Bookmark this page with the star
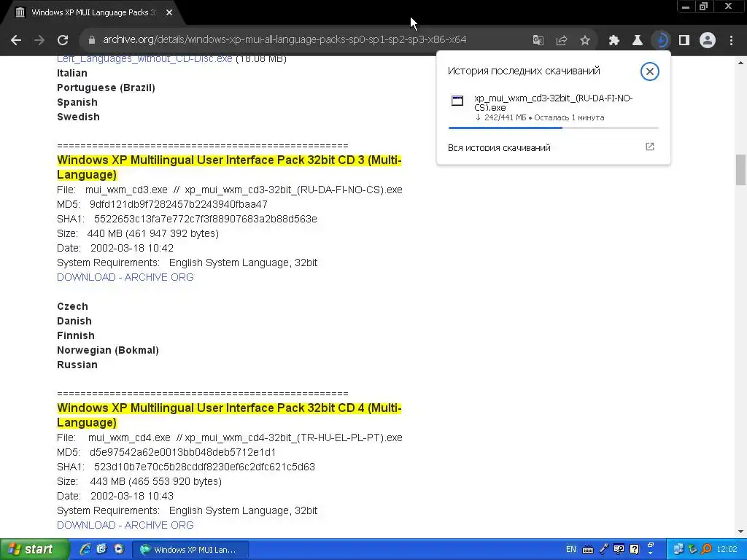Screen dimensions: 747x560 click(x=585, y=40)
